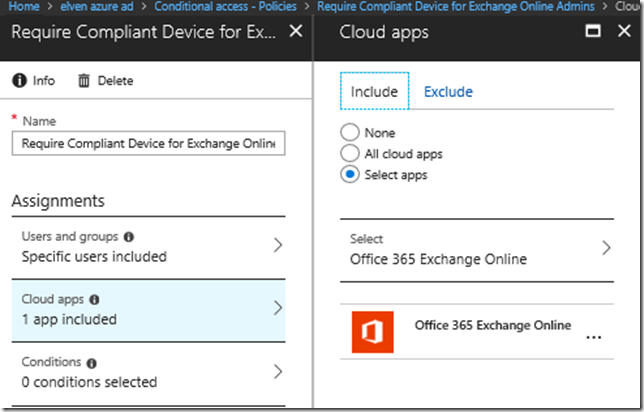Select the None radio option
This screenshot has height=412, width=644.
click(x=350, y=132)
